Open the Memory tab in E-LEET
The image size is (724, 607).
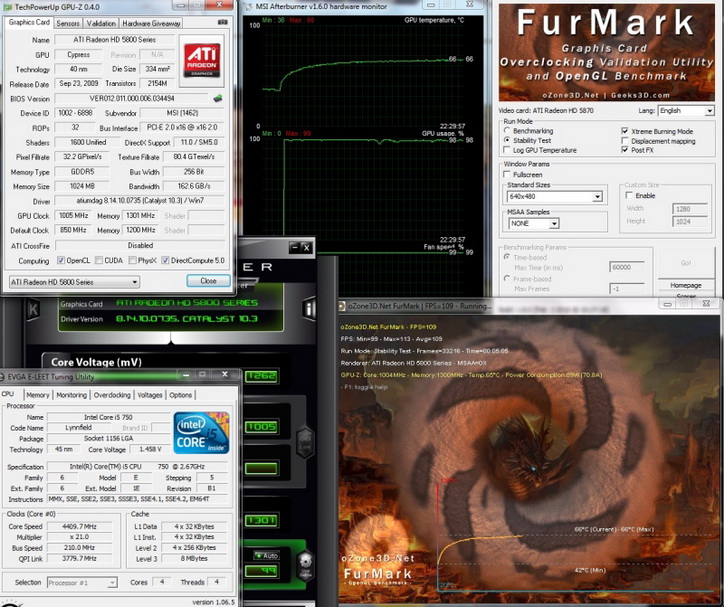[x=37, y=395]
